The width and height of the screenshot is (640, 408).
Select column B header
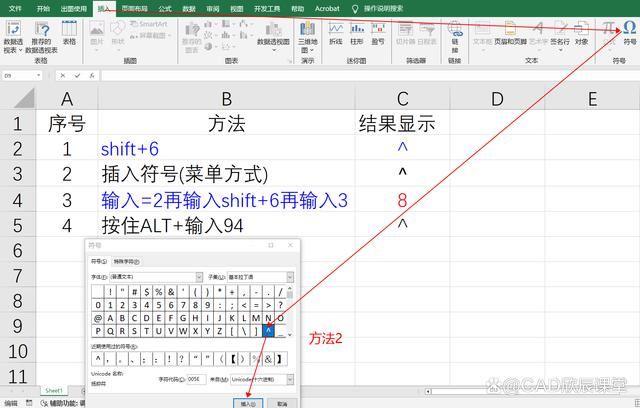(x=227, y=99)
